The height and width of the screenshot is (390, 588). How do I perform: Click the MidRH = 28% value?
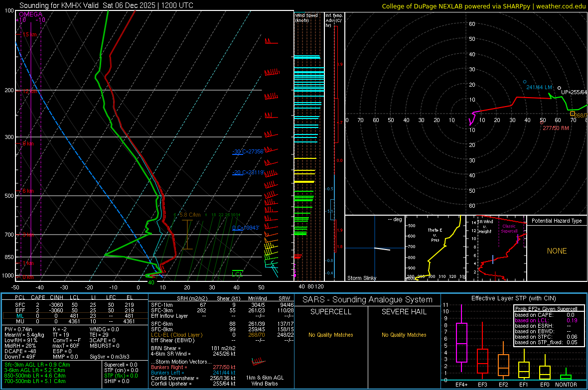pyautogui.click(x=20, y=346)
